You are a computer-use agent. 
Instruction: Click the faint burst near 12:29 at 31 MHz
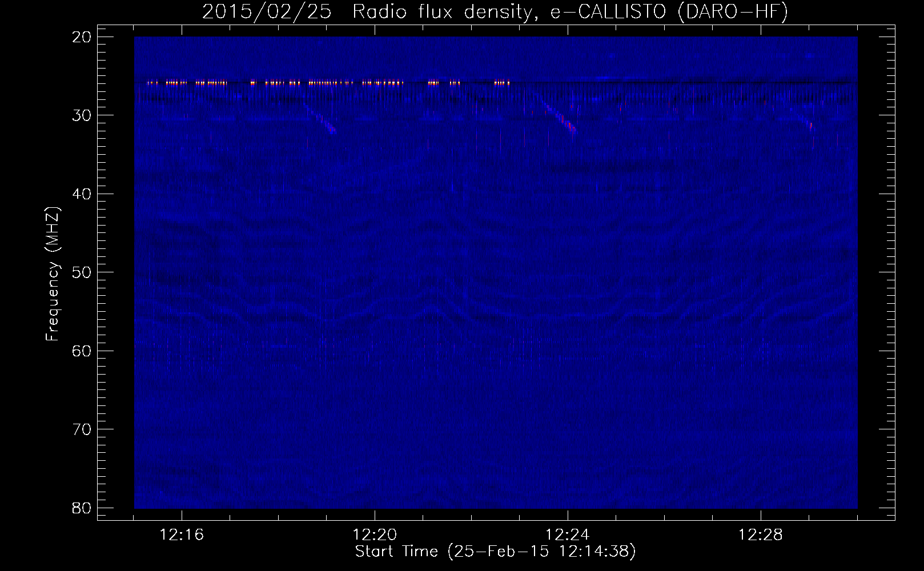tap(806, 122)
